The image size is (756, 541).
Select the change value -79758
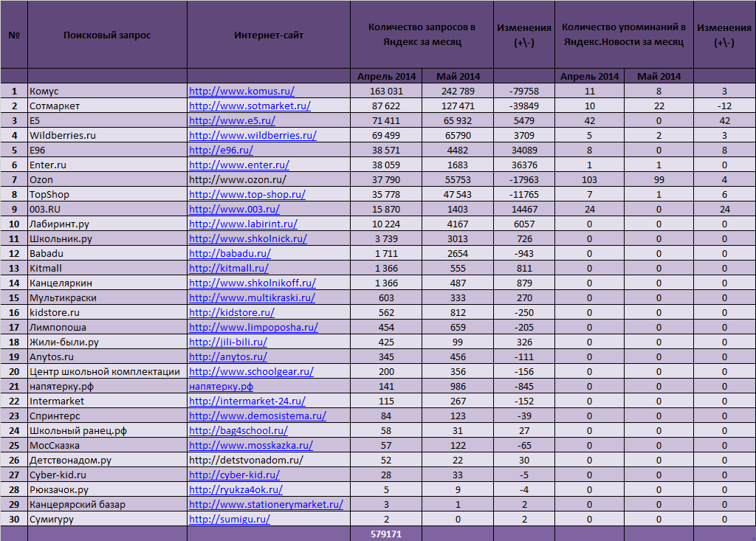click(524, 91)
